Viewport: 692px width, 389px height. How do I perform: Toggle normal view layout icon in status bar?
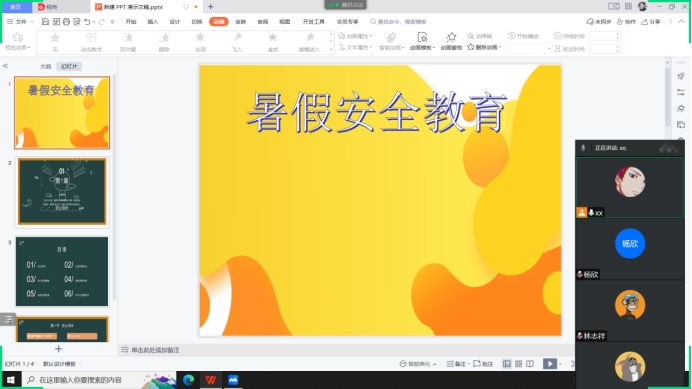pyautogui.click(x=507, y=364)
